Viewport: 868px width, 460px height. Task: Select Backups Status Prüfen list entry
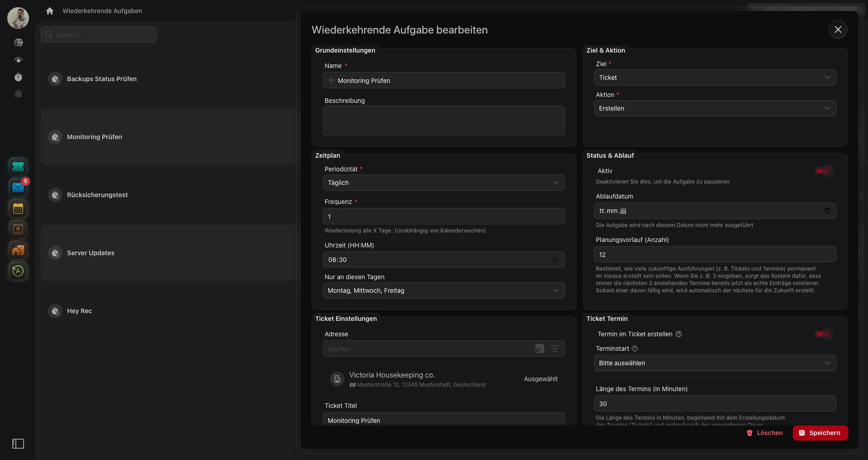coord(101,79)
